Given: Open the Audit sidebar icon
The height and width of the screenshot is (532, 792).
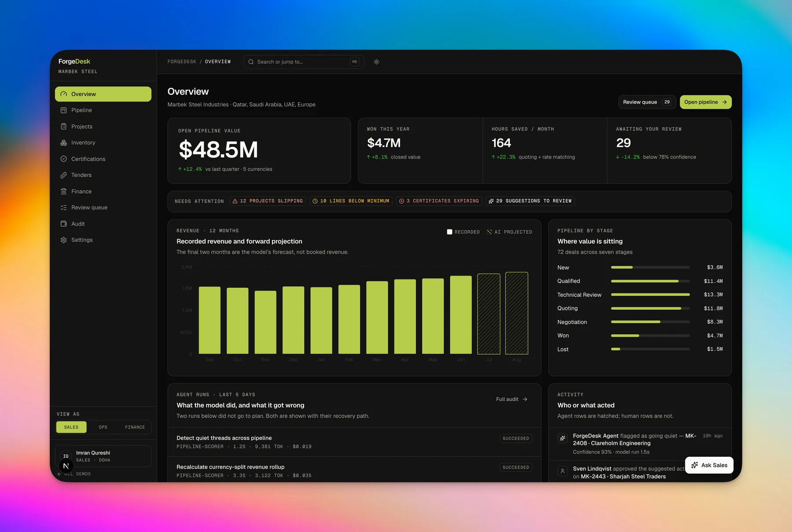Looking at the screenshot, I should point(63,224).
